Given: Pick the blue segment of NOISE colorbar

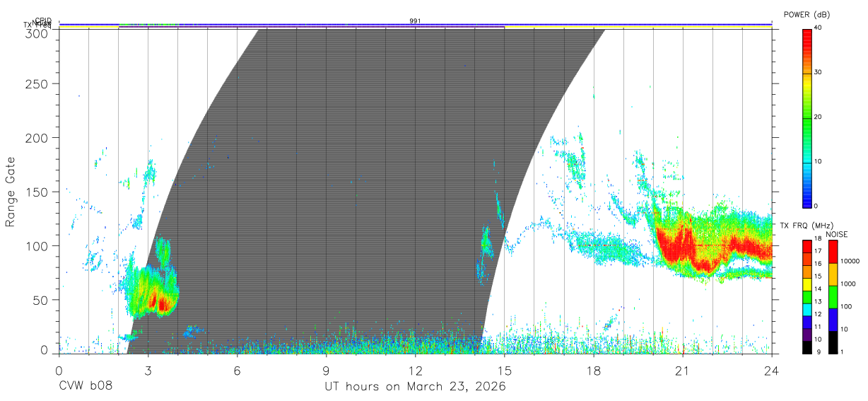Looking at the screenshot, I should 833,320.
